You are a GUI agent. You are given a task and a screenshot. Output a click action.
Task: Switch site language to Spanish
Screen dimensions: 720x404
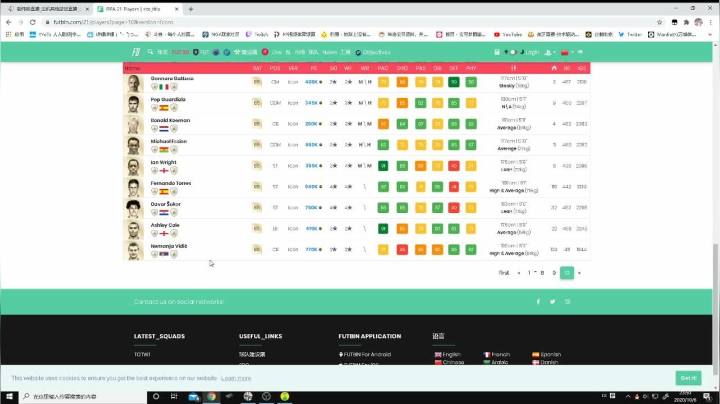coord(546,354)
